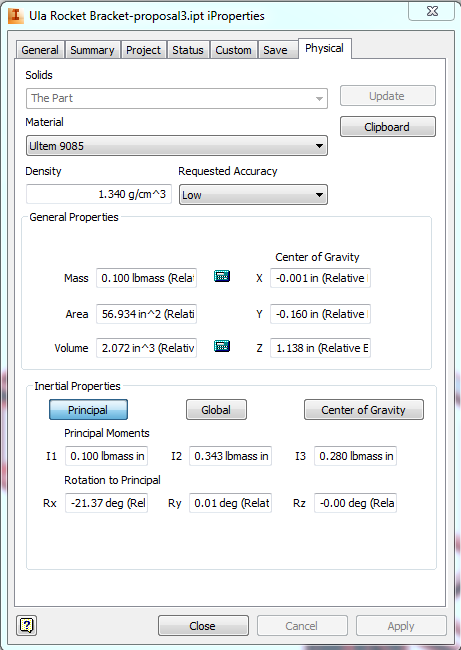Image resolution: width=461 pixels, height=650 pixels.
Task: Open the Summary tab
Action: 92,50
